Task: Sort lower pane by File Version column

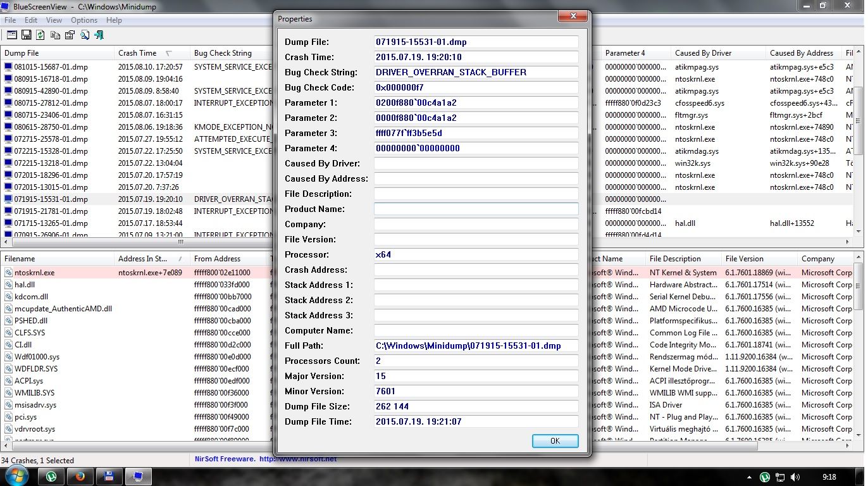Action: click(x=759, y=259)
